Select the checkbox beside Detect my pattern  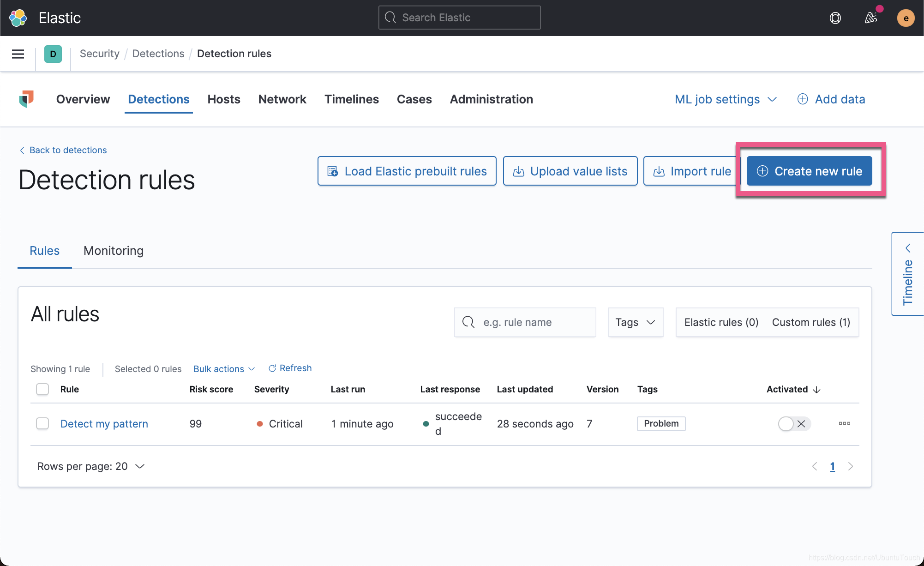pyautogui.click(x=42, y=423)
